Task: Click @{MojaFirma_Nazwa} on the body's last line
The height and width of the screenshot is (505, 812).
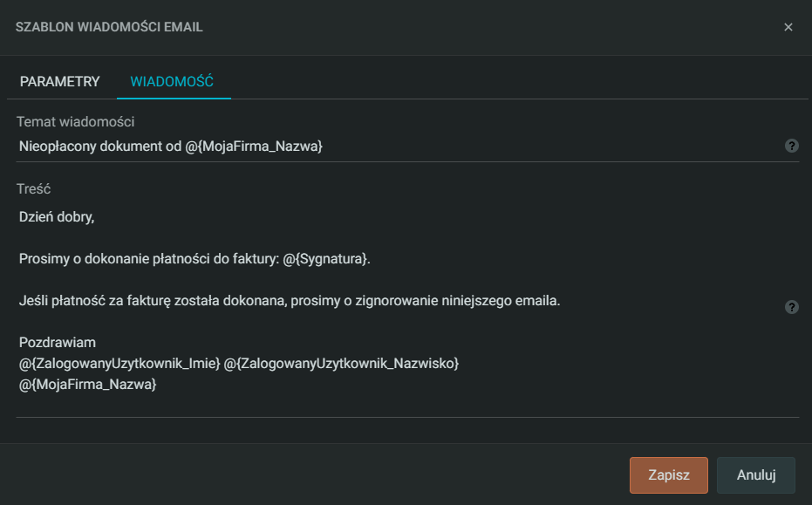Action: [88, 384]
